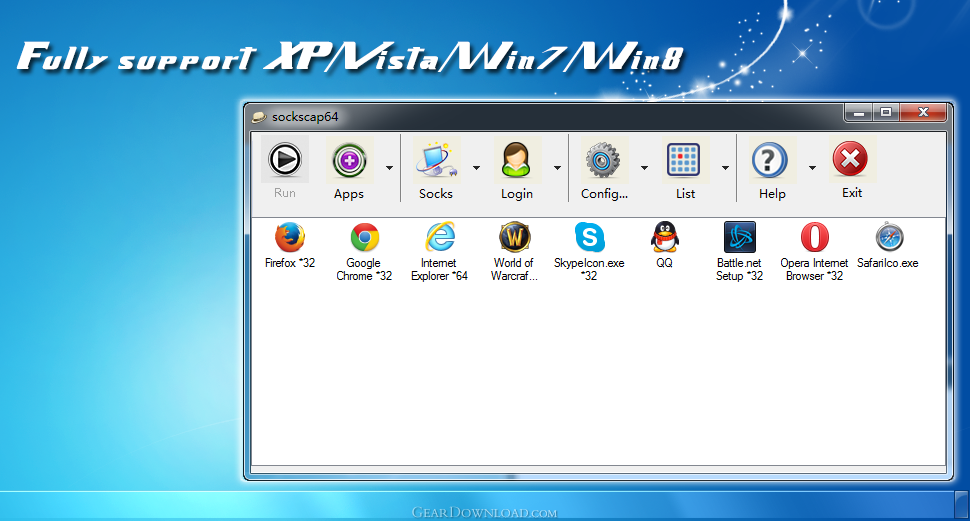The width and height of the screenshot is (970, 521).
Task: Minimize the sockscap64 window
Action: coord(858,113)
